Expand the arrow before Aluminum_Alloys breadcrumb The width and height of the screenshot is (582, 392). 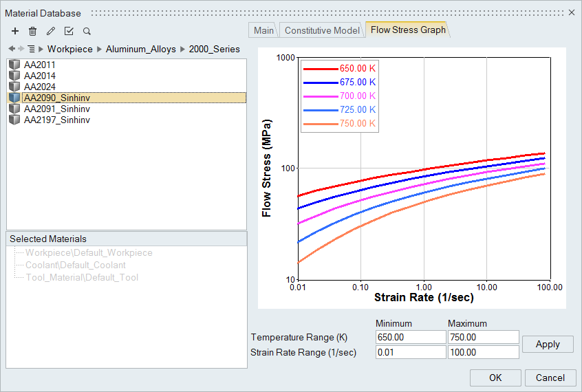pyautogui.click(x=99, y=49)
